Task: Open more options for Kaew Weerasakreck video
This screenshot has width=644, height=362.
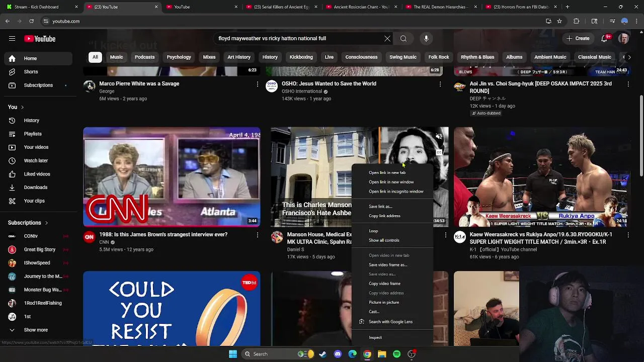Action: [x=628, y=235]
